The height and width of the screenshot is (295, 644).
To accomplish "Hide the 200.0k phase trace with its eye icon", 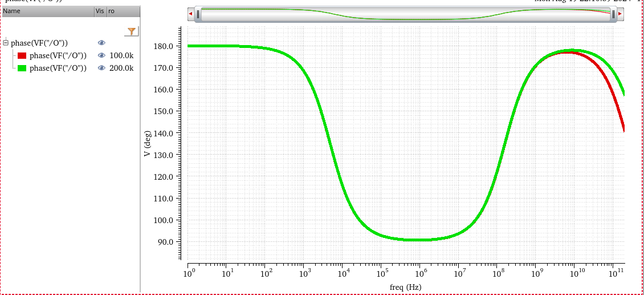I will [101, 68].
